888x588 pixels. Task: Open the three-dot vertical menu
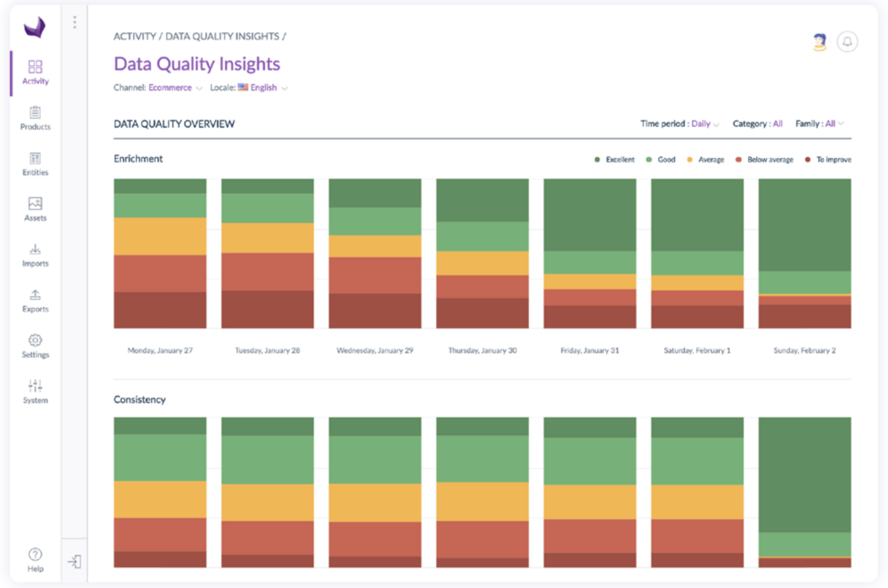click(75, 22)
